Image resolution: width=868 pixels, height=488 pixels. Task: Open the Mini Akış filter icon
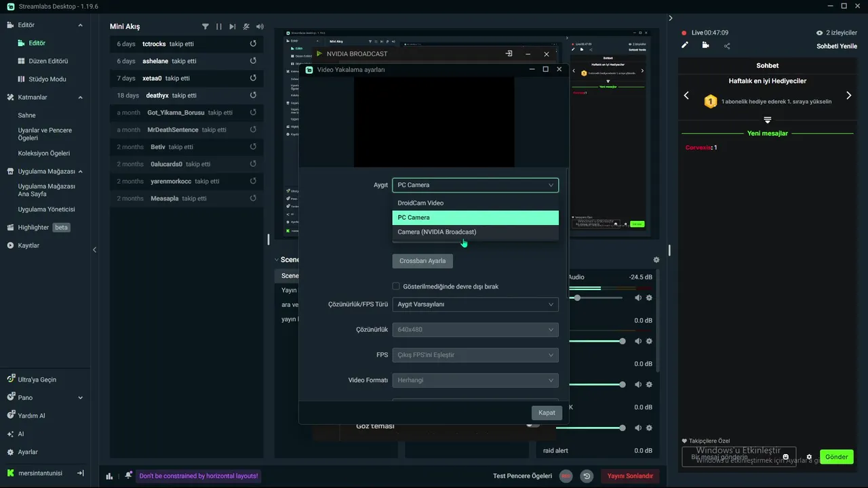(x=205, y=26)
